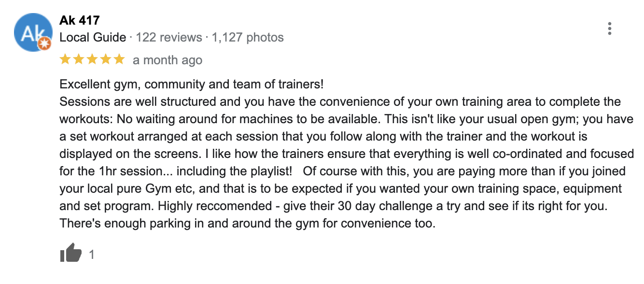Click the fourth yellow rating star

pyautogui.click(x=106, y=60)
